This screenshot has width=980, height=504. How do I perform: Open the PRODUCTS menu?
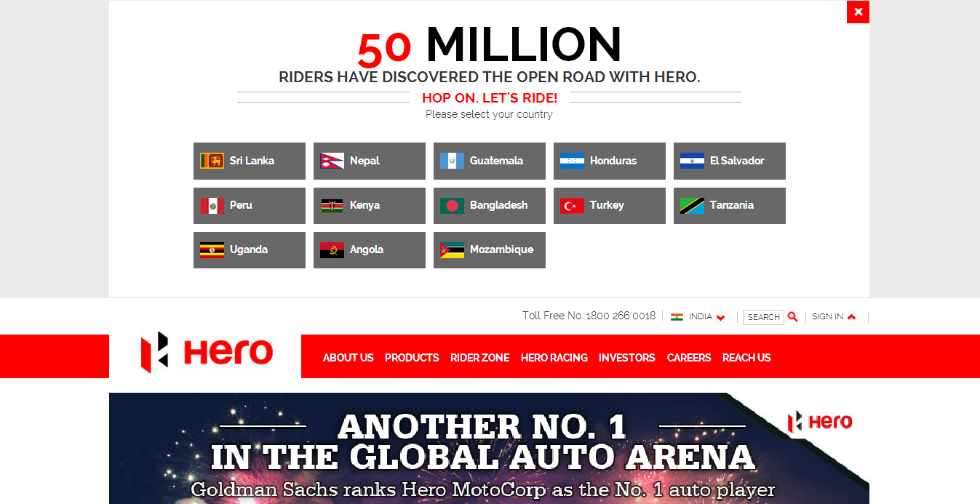coord(412,357)
